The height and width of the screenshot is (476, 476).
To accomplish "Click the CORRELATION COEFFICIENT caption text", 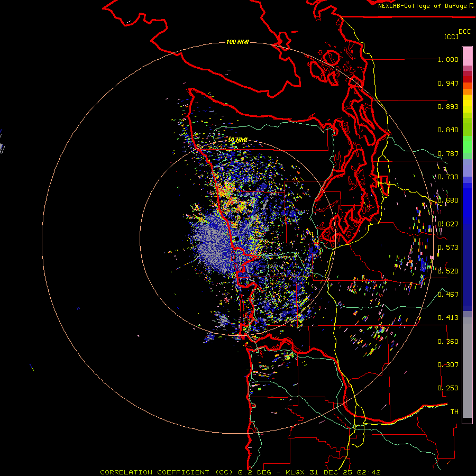I will 154,472.
